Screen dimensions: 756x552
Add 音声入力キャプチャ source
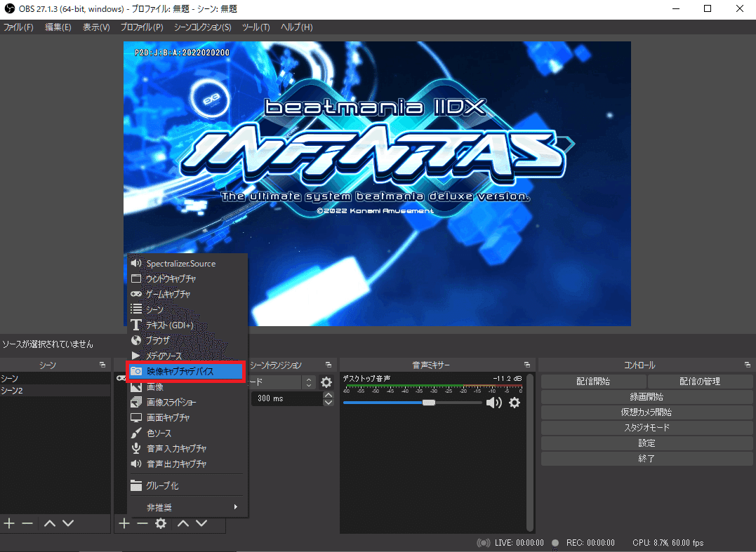click(187, 448)
